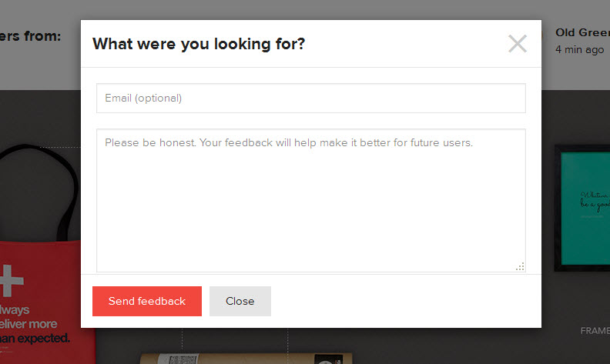
Task: Click the '4 min ago' timestamp
Action: tap(579, 50)
